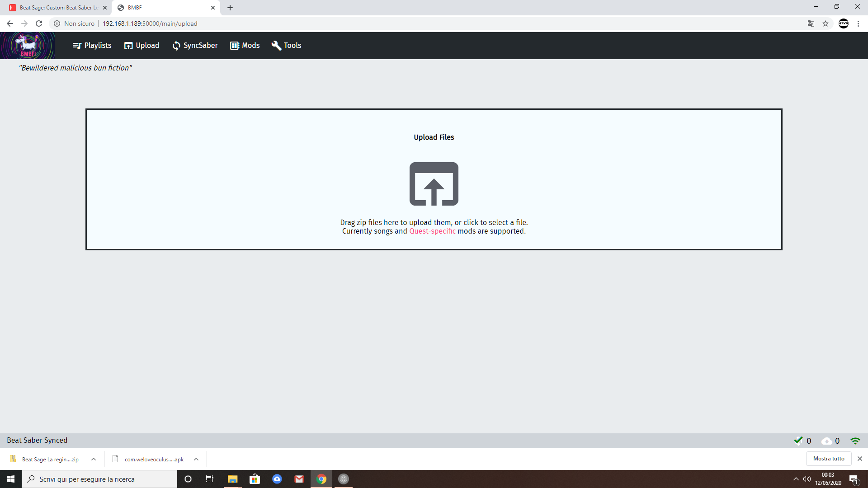This screenshot has height=488, width=868.
Task: Click the green wifi connection icon
Action: click(855, 441)
